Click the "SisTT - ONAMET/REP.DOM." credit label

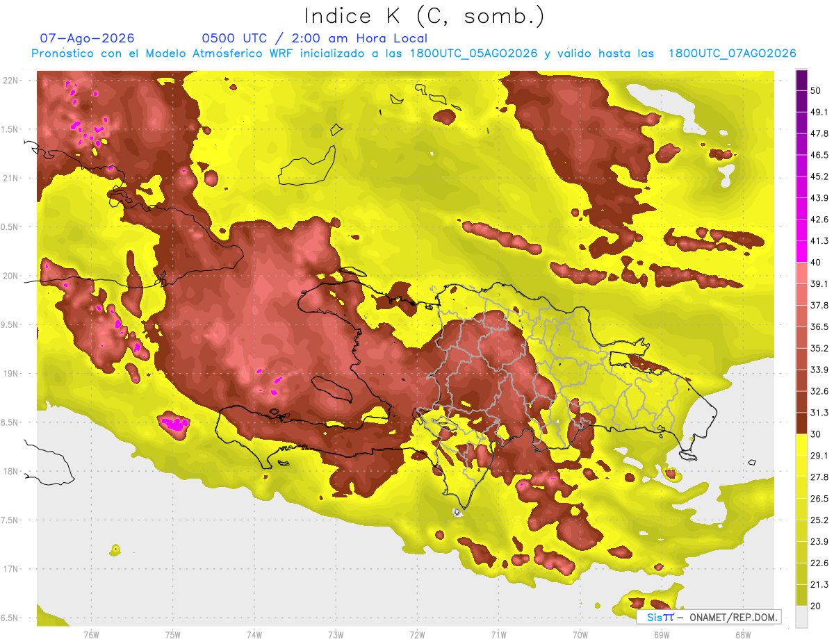pos(710,617)
